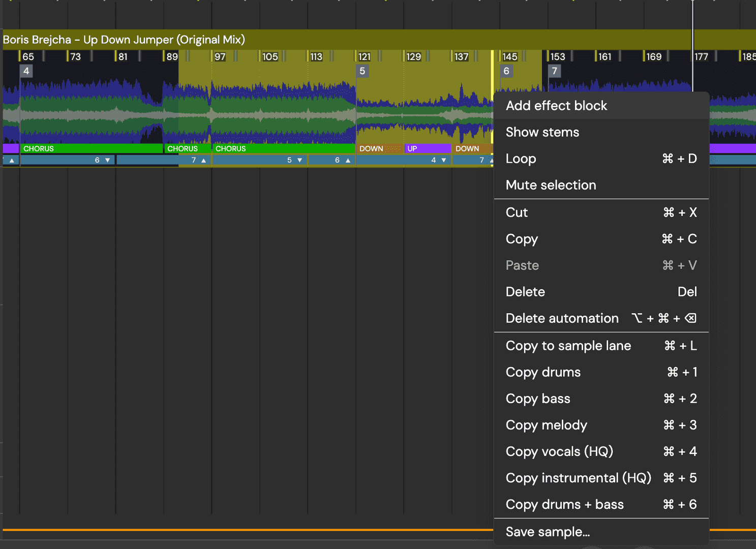
Task: Select DOWN section starting at bar 121
Action: click(380, 148)
